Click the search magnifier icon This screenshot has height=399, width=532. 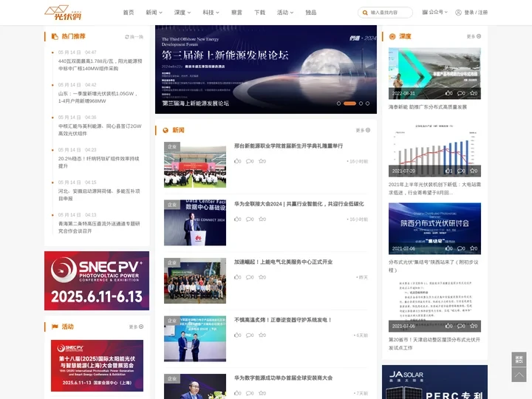coord(365,13)
